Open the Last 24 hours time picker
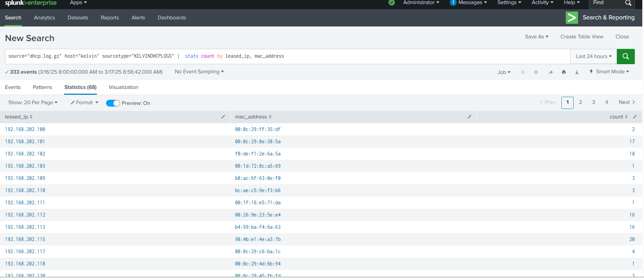Image resolution: width=644 pixels, height=278 pixels. 594,56
